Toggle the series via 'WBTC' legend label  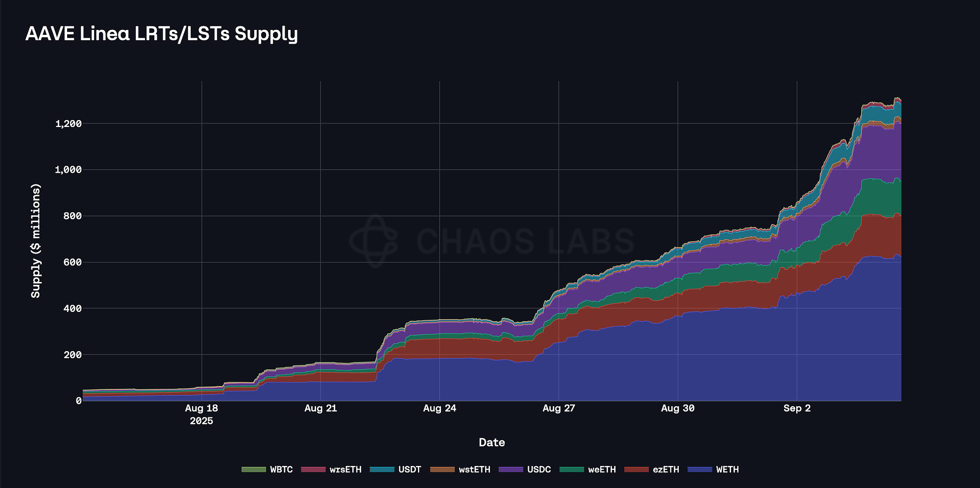coord(281,469)
